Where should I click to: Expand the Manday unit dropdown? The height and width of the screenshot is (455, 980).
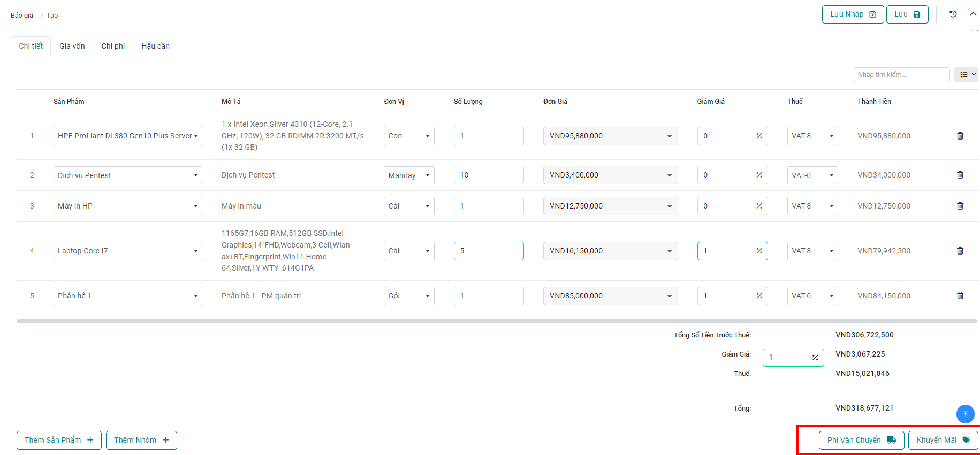pos(408,175)
